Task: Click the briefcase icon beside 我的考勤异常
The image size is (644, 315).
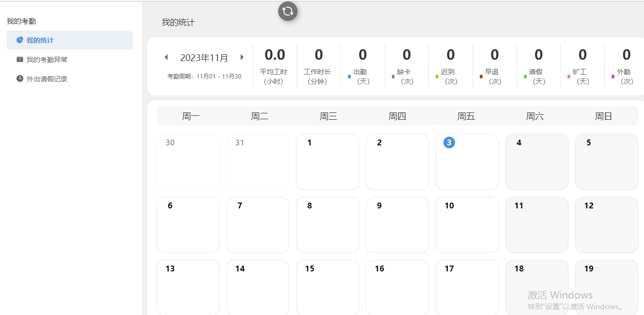Action: (x=20, y=59)
